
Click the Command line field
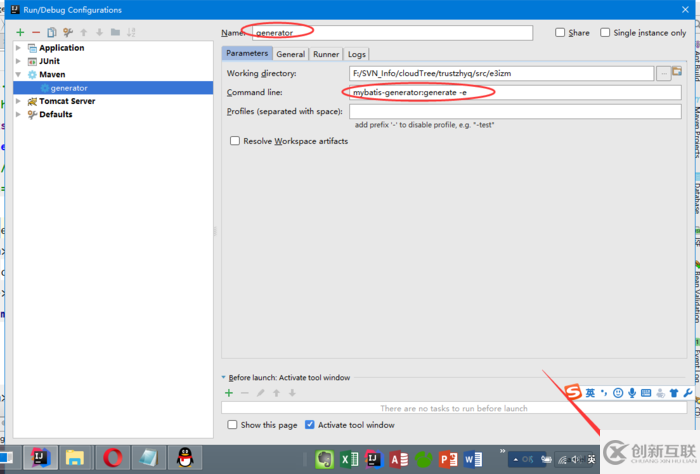516,92
